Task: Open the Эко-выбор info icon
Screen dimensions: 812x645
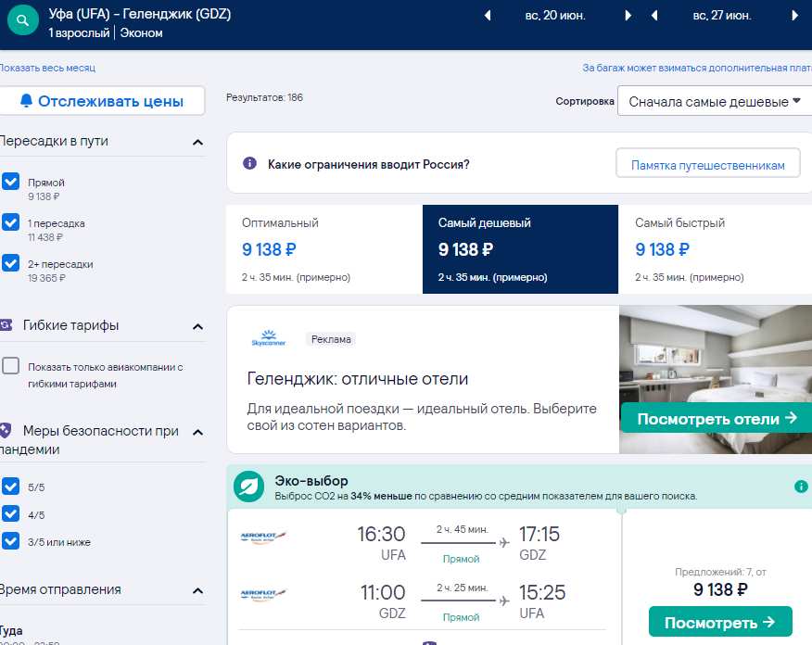Action: [x=801, y=487]
